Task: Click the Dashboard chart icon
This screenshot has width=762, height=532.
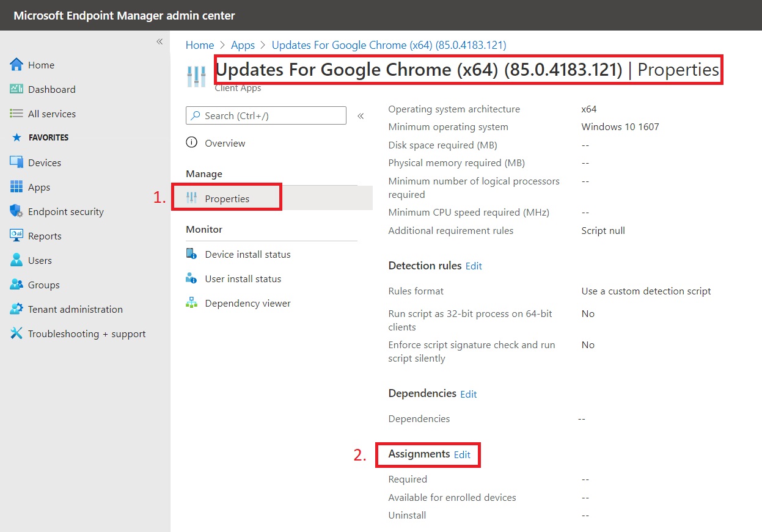Action: coord(16,89)
